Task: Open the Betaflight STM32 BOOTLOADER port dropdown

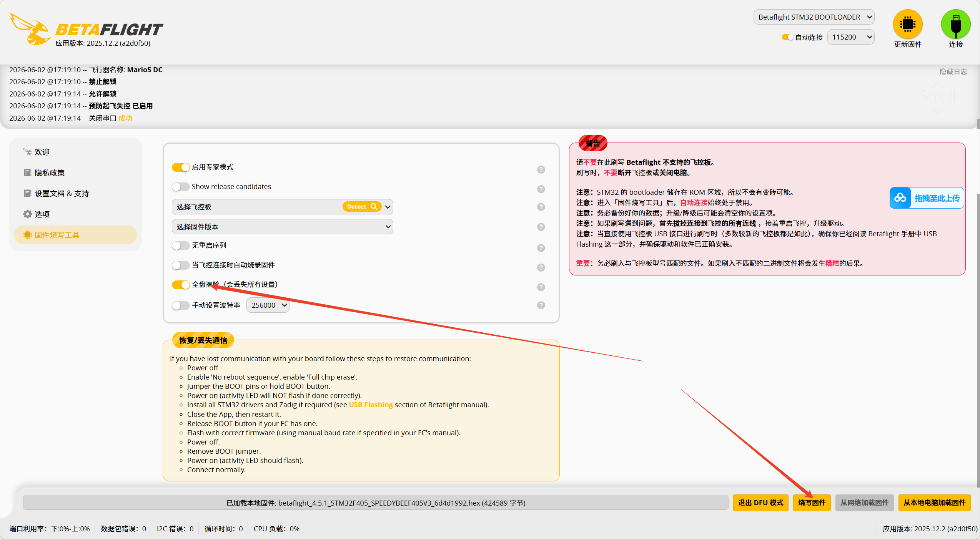Action: (814, 17)
